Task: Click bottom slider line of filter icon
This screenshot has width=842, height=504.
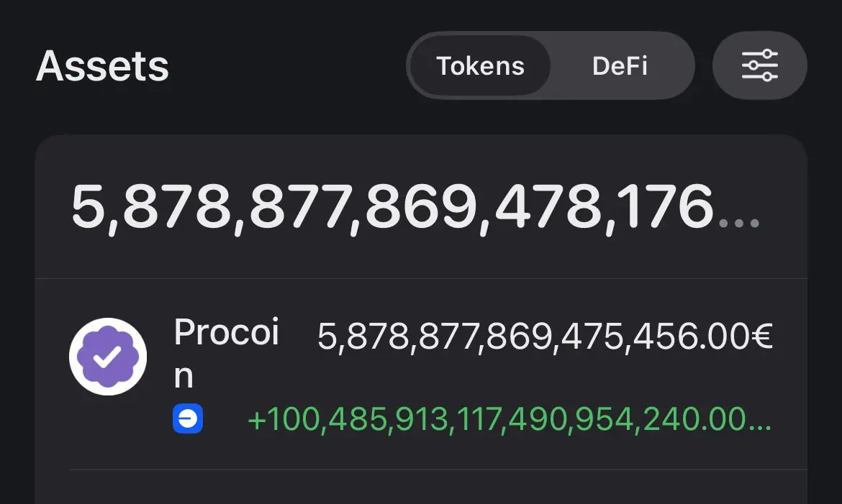Action: [x=759, y=77]
